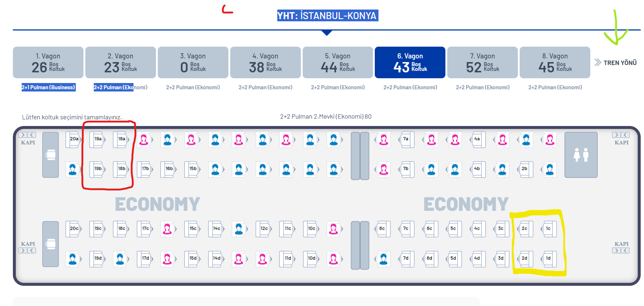The image size is (644, 306).
Task: Select 4. Vagon with 38 free seats
Action: coord(265,62)
